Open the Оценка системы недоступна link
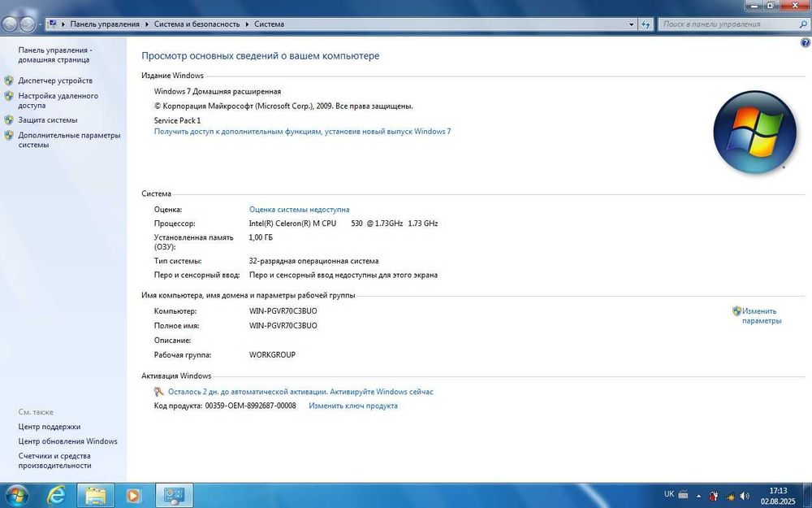This screenshot has width=812, height=508. click(x=300, y=210)
